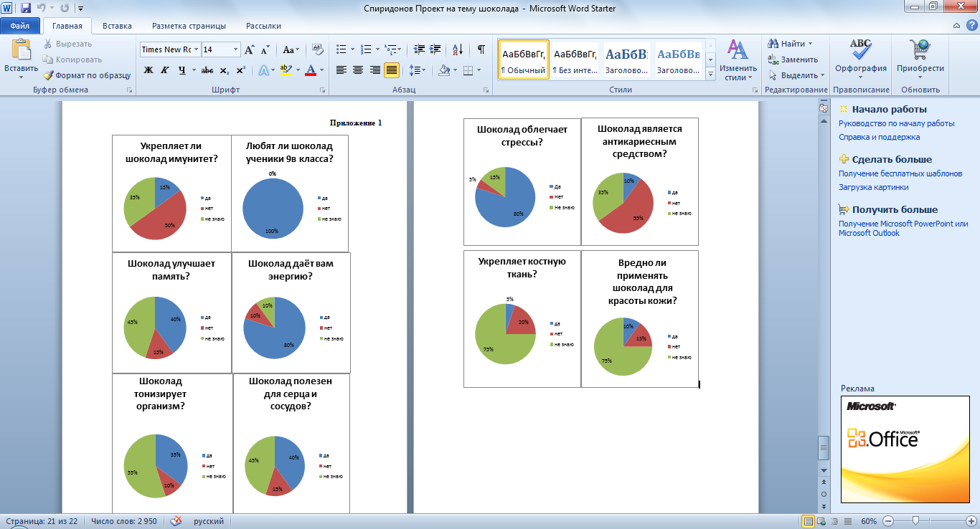Open the font name dropdown
Screen dimensions: 980x529
click(x=196, y=49)
